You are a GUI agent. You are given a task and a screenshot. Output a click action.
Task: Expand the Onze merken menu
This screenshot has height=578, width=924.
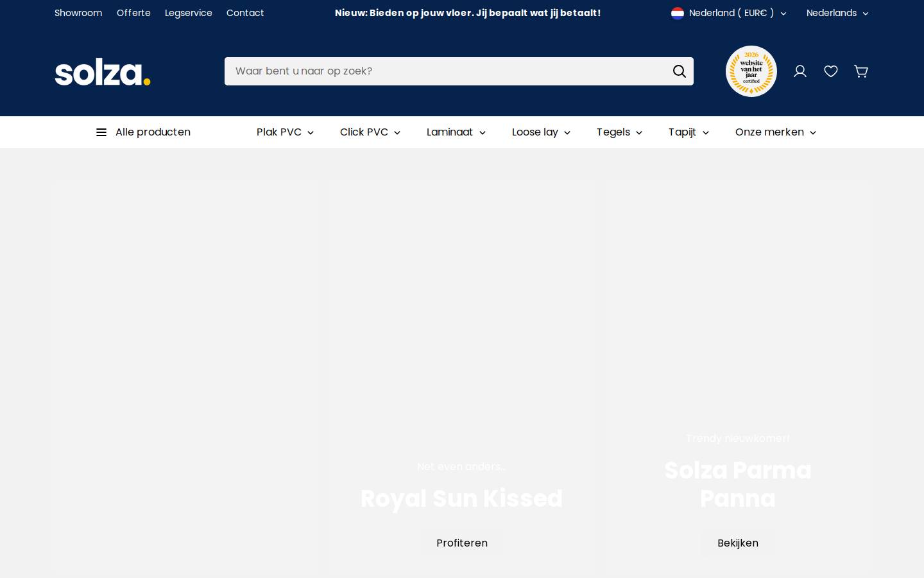pos(776,132)
